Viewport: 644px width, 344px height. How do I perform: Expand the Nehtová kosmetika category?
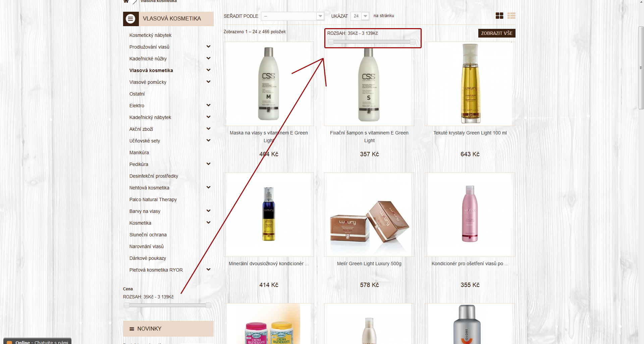[208, 187]
